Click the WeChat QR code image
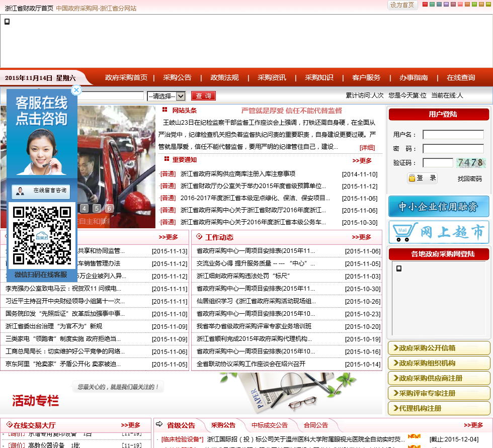Image resolution: width=493 pixels, height=448 pixels. pyautogui.click(x=42, y=236)
